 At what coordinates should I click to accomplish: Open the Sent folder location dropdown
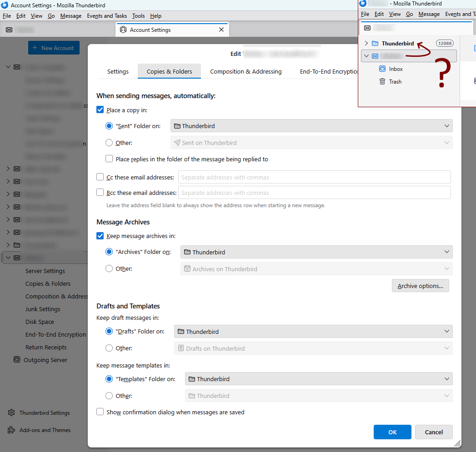tap(311, 126)
